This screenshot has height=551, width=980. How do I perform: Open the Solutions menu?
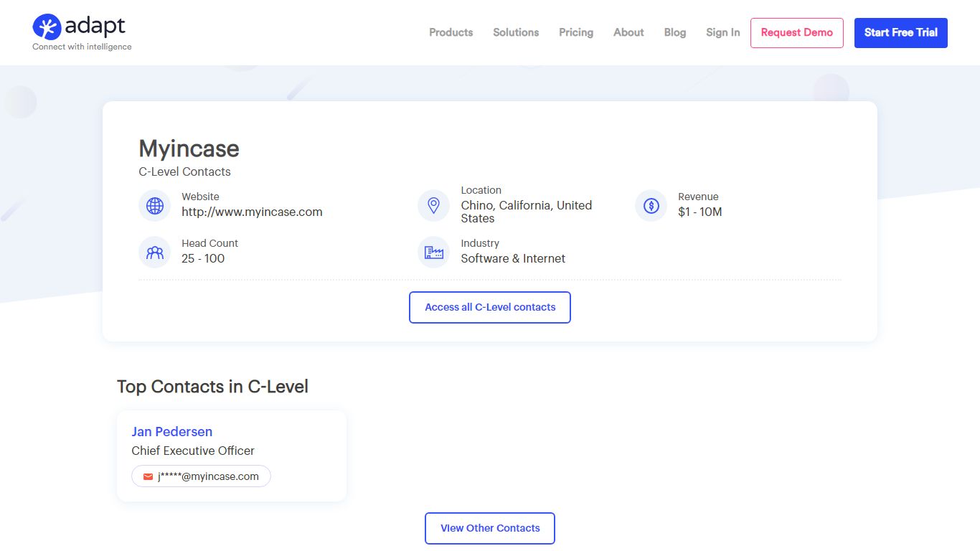point(516,32)
